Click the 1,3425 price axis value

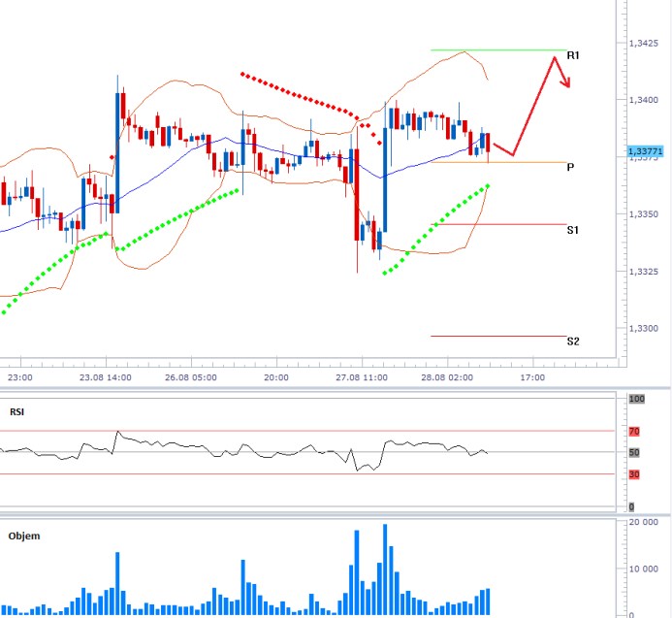(644, 44)
